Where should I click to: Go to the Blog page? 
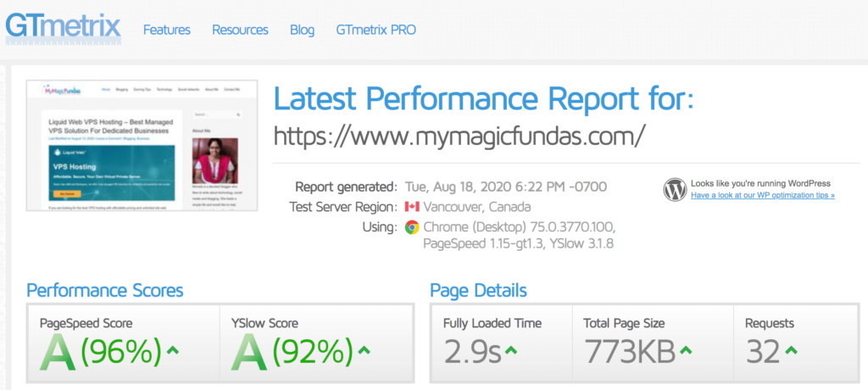303,30
